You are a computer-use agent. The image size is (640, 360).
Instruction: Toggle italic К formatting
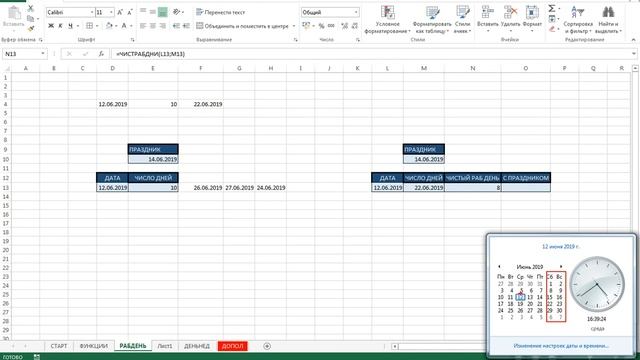60,26
